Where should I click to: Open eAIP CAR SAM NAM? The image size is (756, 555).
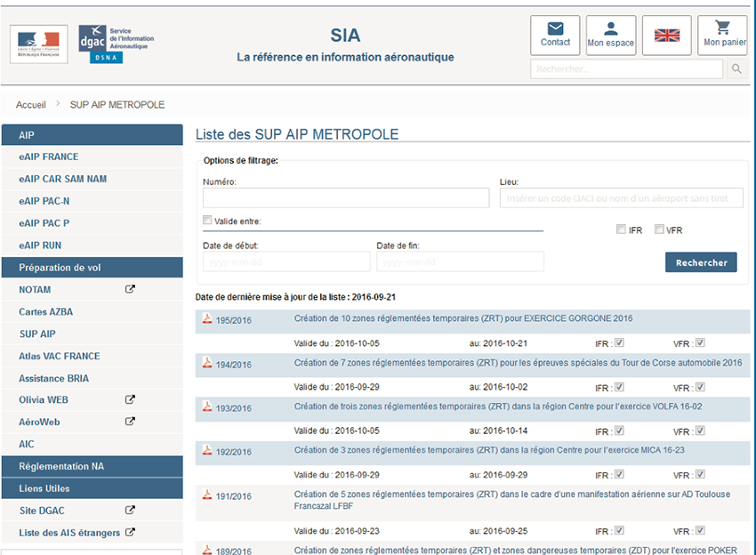coord(92,179)
